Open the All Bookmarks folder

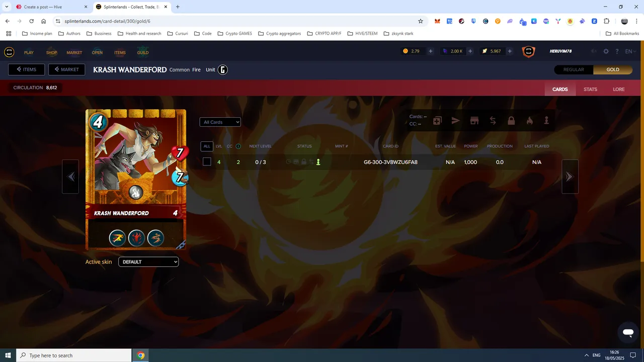(622, 34)
